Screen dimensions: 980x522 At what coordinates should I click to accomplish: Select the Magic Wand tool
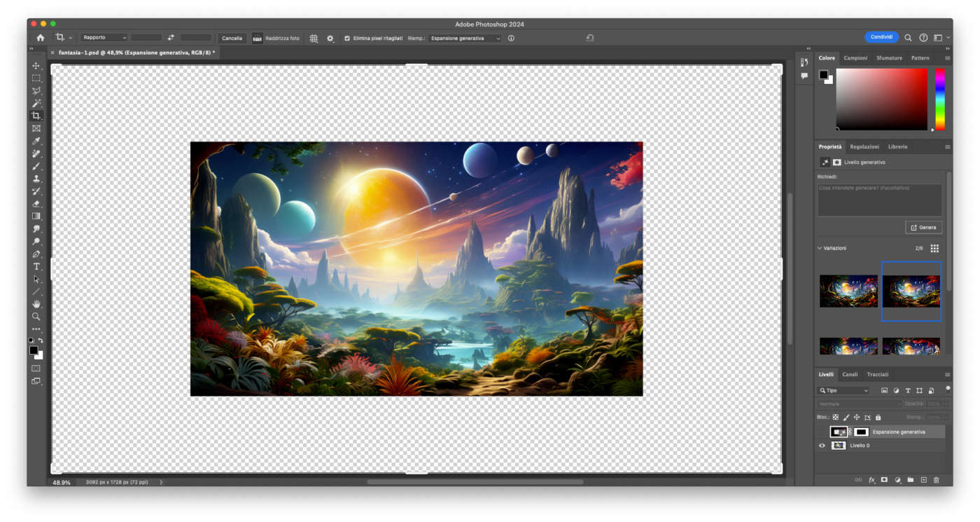[x=36, y=103]
